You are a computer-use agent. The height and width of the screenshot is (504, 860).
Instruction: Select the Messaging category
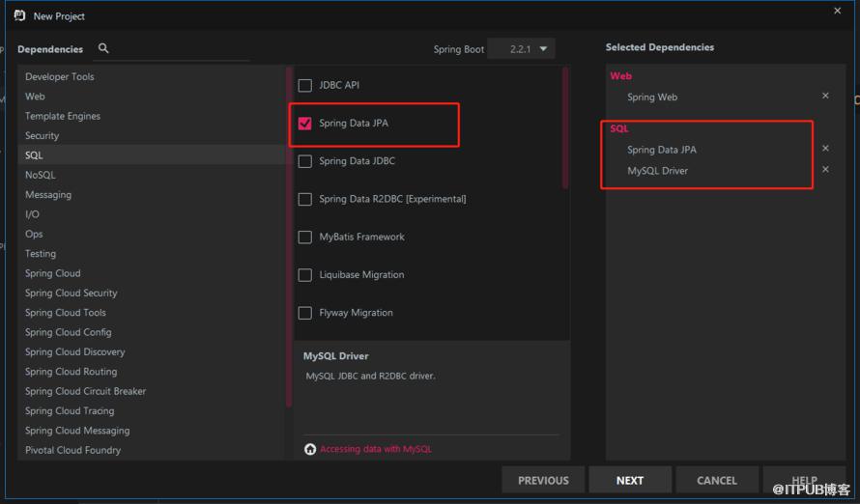point(152,194)
